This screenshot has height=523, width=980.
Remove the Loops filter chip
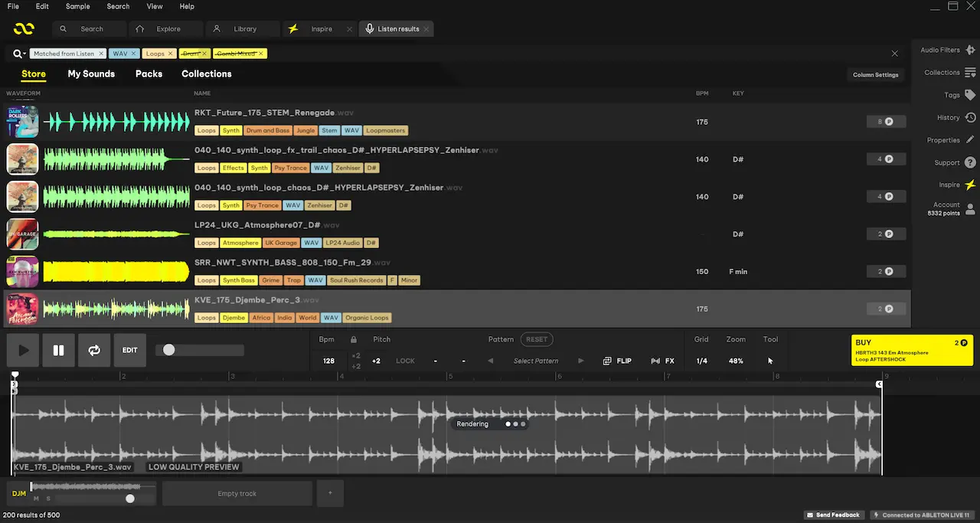click(171, 54)
